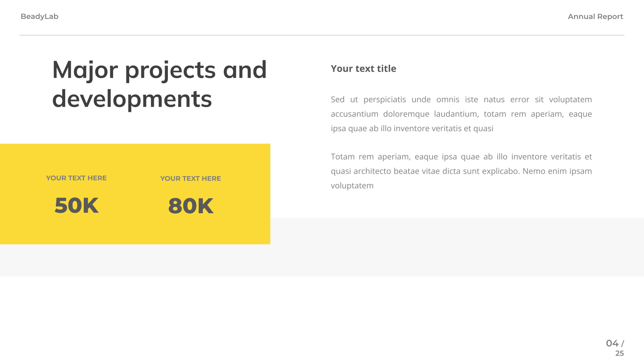Image resolution: width=644 pixels, height=362 pixels.
Task: Click the total page count 25
Action: [x=619, y=353]
